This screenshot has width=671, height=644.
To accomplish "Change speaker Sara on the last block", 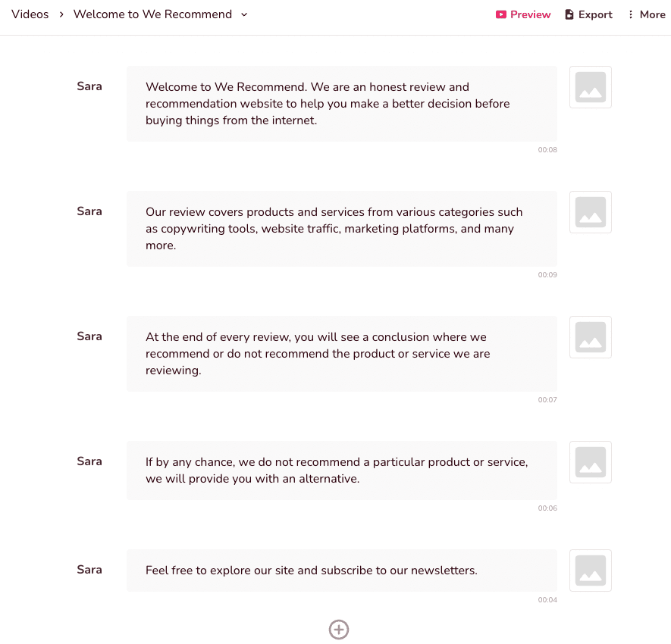I will click(x=89, y=570).
